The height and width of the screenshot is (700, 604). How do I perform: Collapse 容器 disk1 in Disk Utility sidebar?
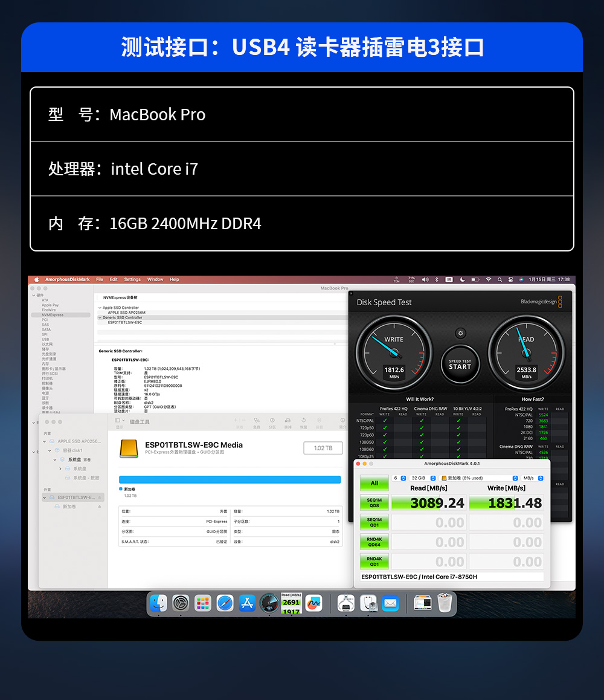[x=50, y=450]
